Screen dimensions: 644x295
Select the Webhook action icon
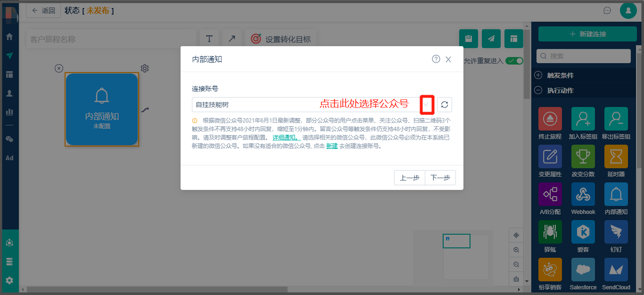tap(583, 194)
